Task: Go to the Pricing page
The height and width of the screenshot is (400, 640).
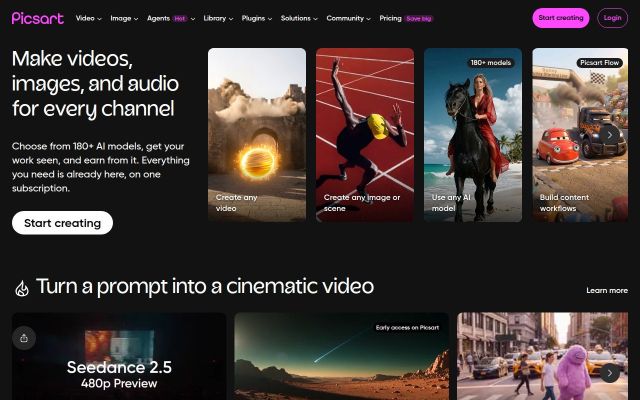Action: [x=390, y=18]
